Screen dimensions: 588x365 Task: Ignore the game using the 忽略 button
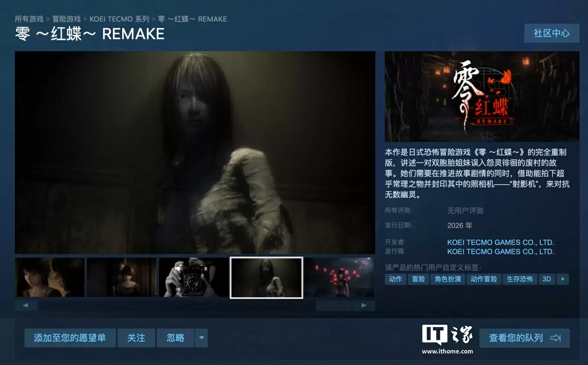coord(176,338)
